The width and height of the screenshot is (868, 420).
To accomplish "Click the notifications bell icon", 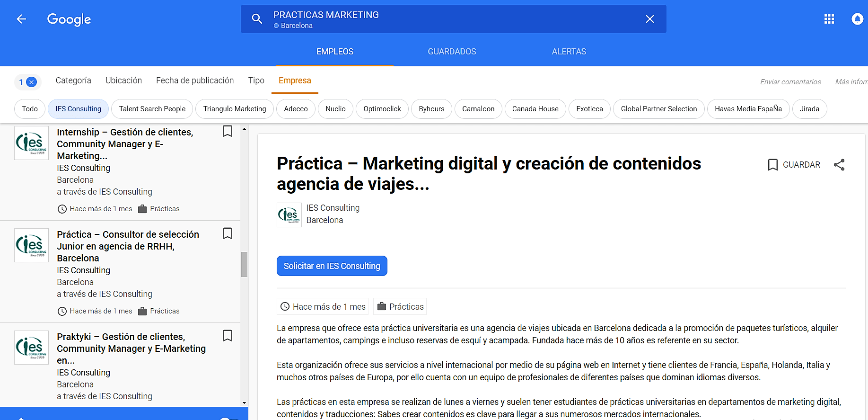I will pos(857,19).
